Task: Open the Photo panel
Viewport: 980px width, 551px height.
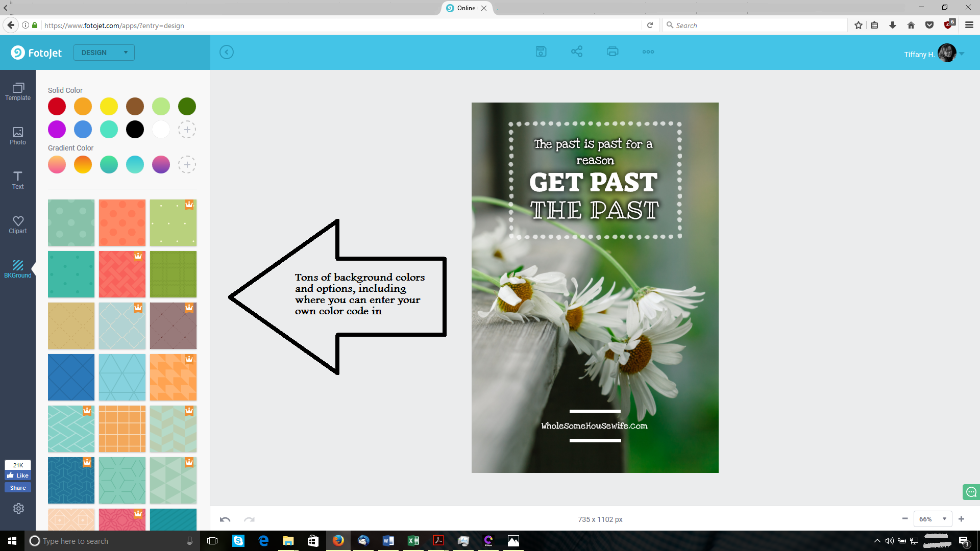Action: (x=18, y=136)
